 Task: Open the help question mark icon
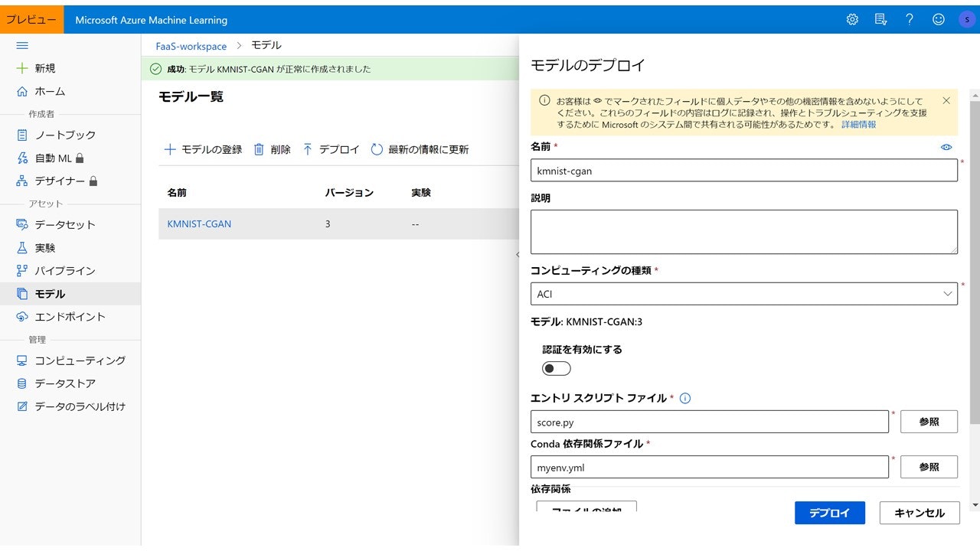click(x=910, y=20)
